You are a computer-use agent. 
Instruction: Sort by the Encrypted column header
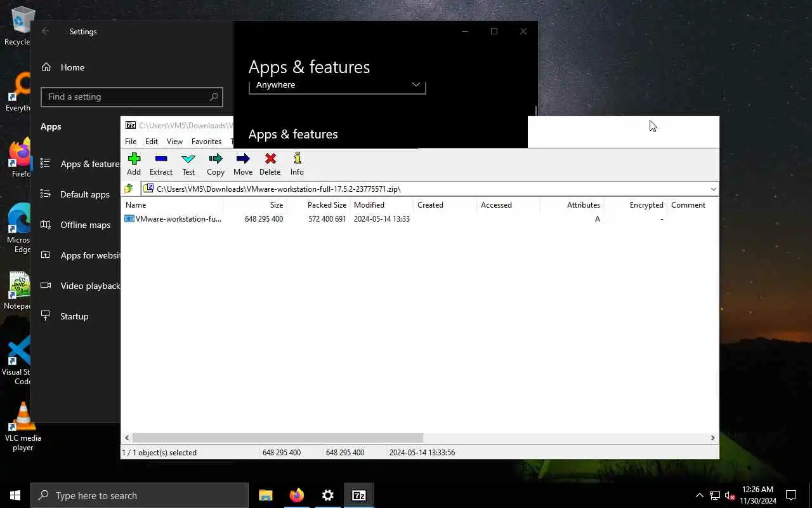pos(635,205)
